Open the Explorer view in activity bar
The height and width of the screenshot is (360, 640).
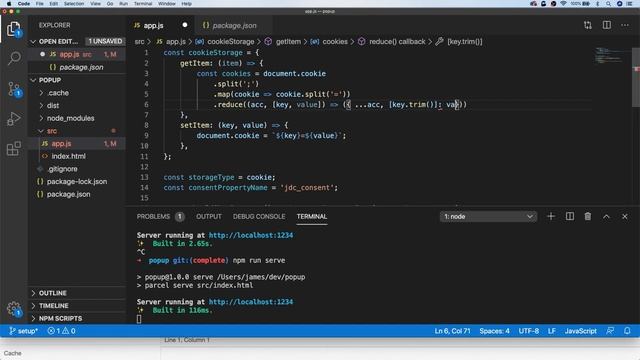click(14, 29)
